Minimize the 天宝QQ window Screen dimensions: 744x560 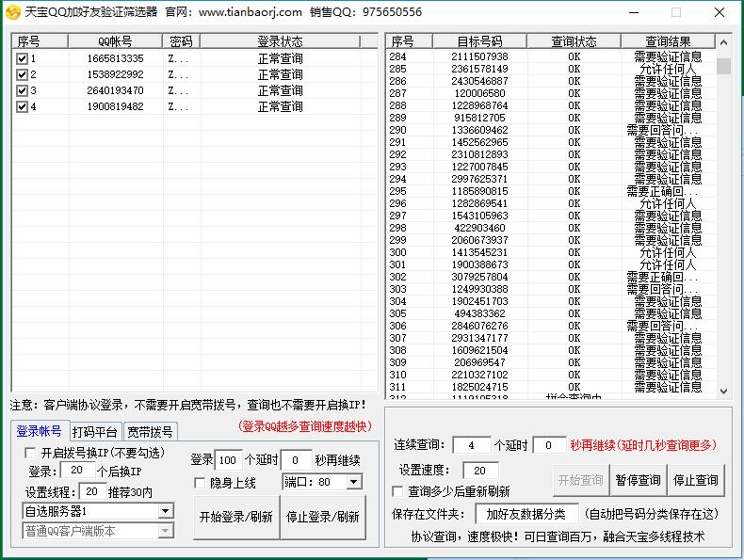point(634,12)
